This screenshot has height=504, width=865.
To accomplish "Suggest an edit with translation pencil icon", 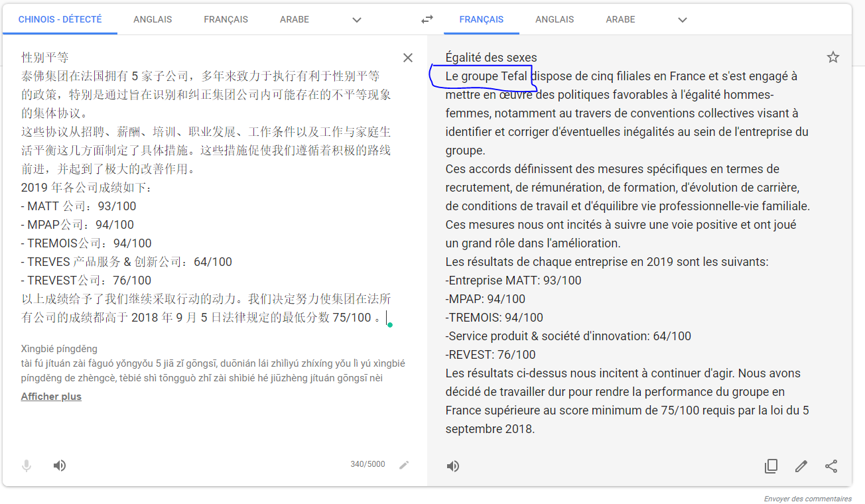I will coord(801,466).
